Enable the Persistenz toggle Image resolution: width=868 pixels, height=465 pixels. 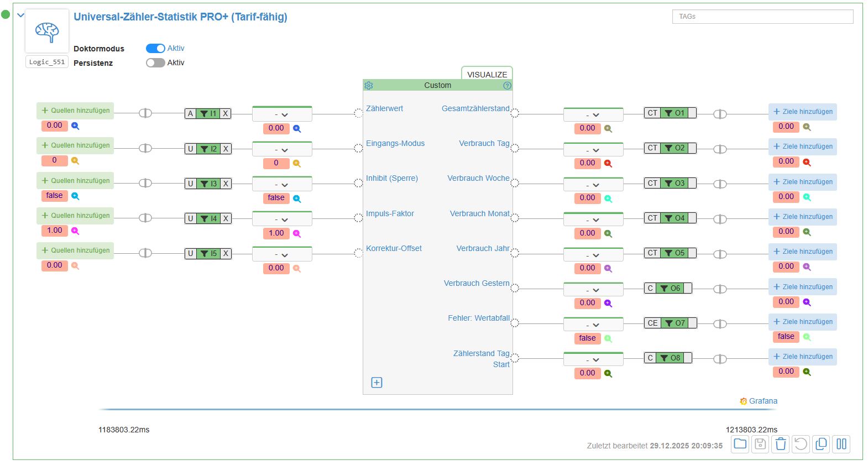(155, 63)
